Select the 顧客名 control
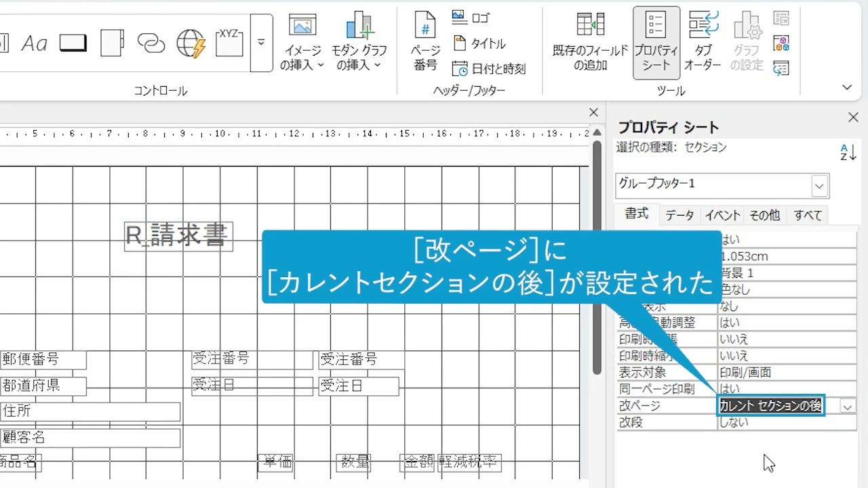Screen dimensions: 868x488 pyautogui.click(x=90, y=438)
